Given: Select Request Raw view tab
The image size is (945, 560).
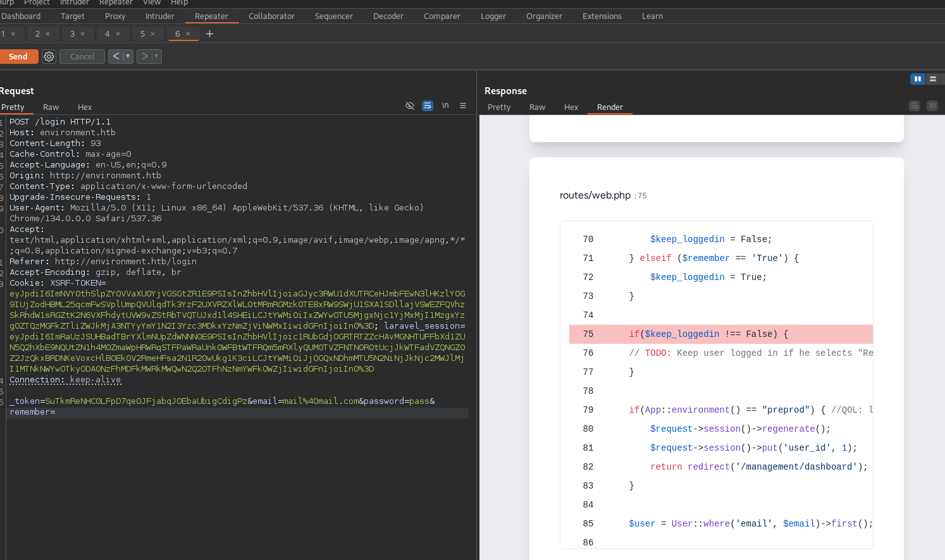Looking at the screenshot, I should point(51,107).
